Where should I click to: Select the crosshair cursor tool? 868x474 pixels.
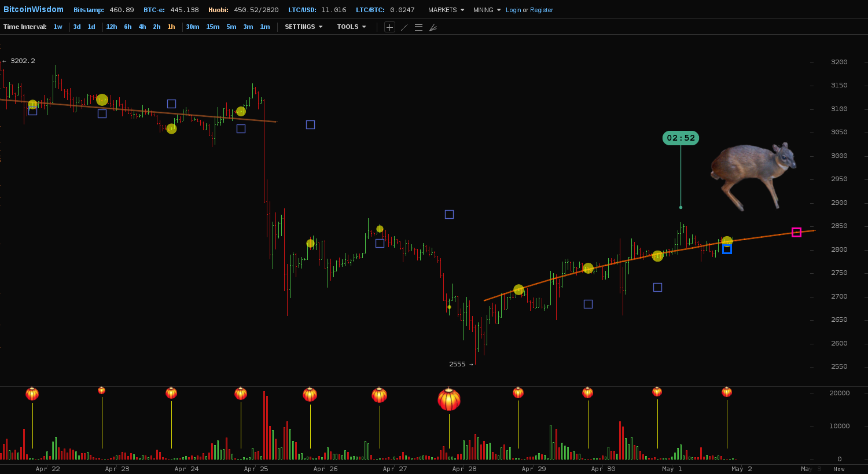[389, 27]
